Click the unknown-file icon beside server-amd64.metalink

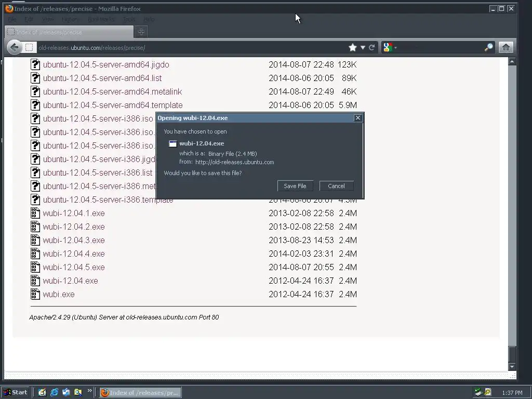click(35, 91)
